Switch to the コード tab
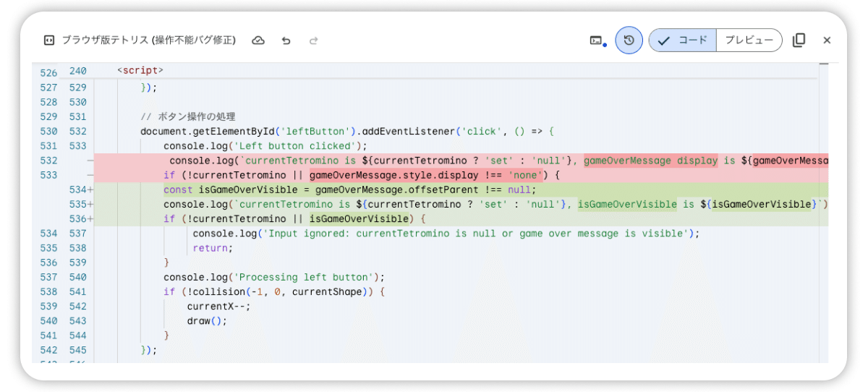Screen dimensions: 868x392 pos(684,41)
